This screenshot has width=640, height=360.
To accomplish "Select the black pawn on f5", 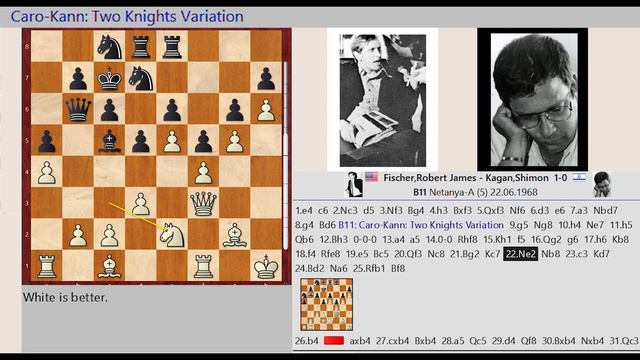I will click(203, 141).
